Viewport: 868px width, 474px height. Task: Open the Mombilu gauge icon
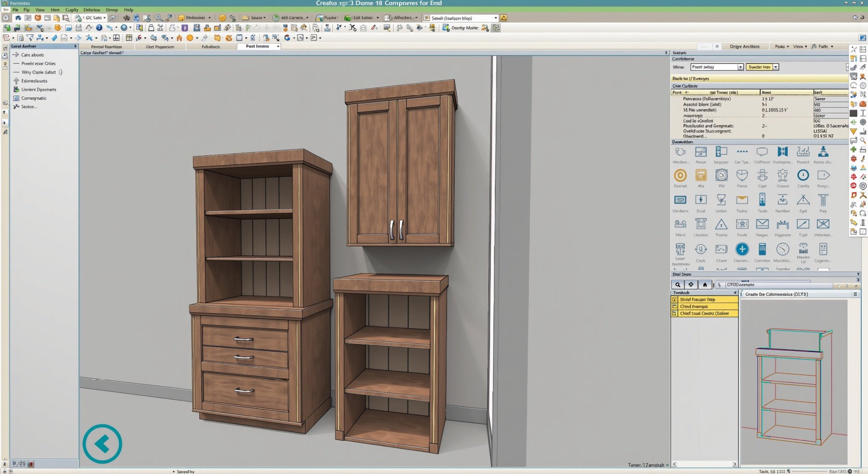click(782, 250)
